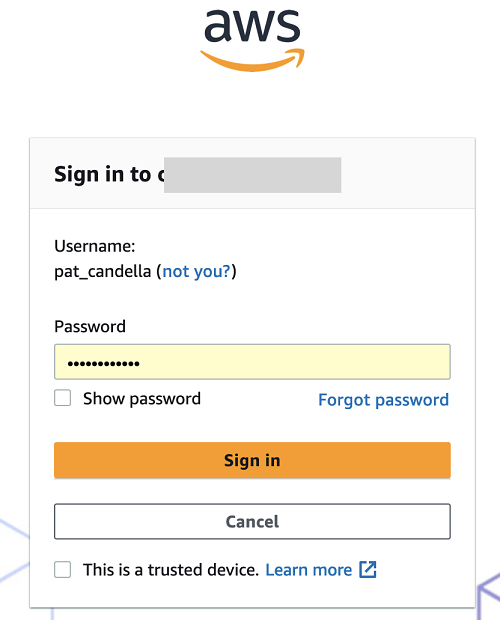Click the "not you?" link
The width and height of the screenshot is (500, 620).
tap(196, 271)
